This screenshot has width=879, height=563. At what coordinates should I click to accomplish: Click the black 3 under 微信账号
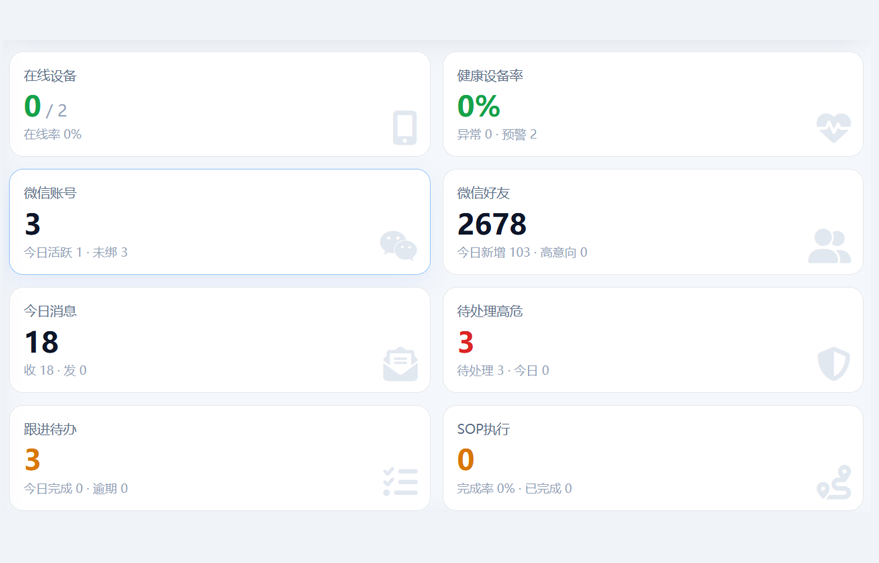pos(33,224)
